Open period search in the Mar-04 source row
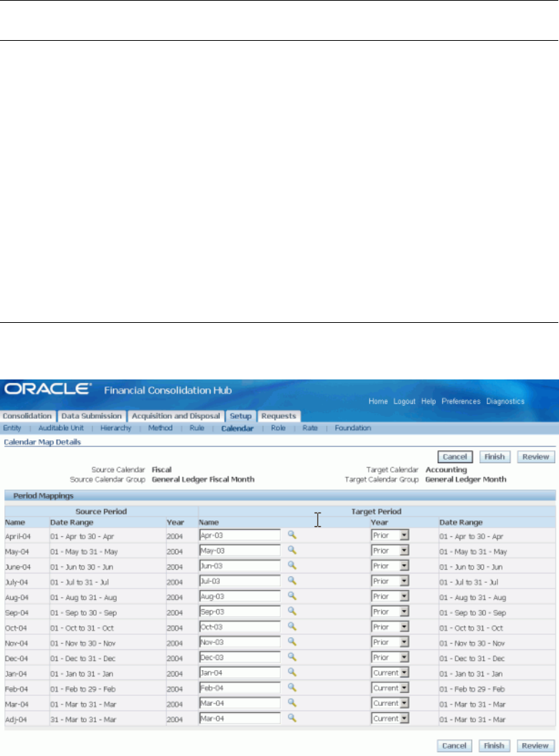 pos(292,702)
